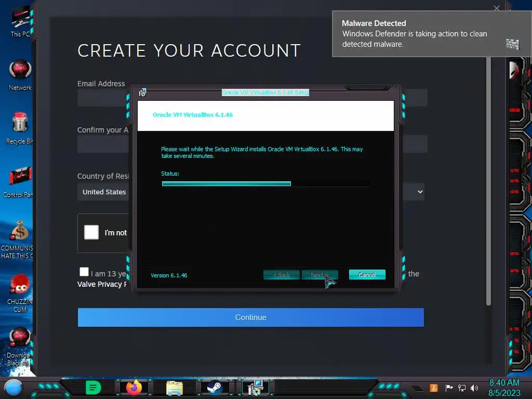532x399 pixels.
Task: Open Firefox from the taskbar
Action: tap(134, 388)
